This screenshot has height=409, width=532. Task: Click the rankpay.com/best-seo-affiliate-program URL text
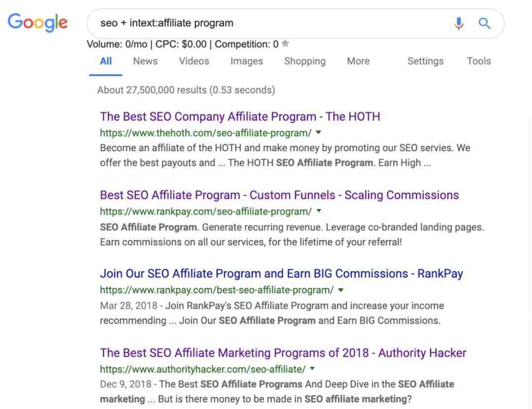coord(217,290)
